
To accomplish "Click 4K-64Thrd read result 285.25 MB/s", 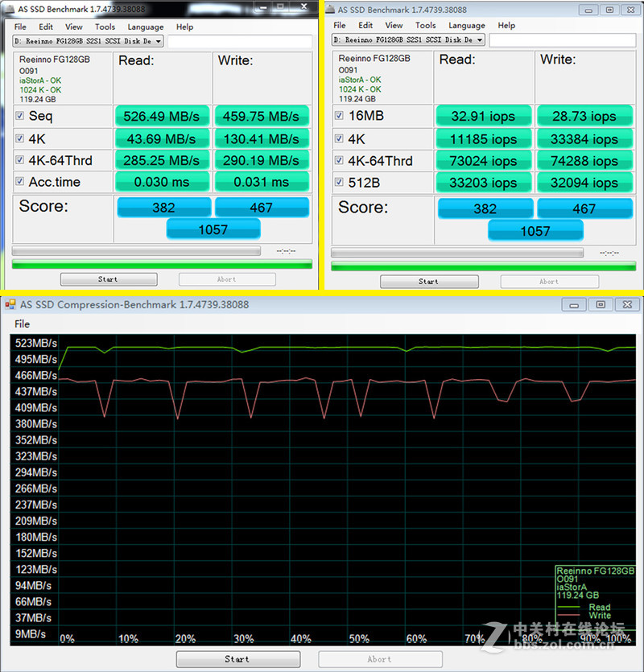I will (162, 160).
